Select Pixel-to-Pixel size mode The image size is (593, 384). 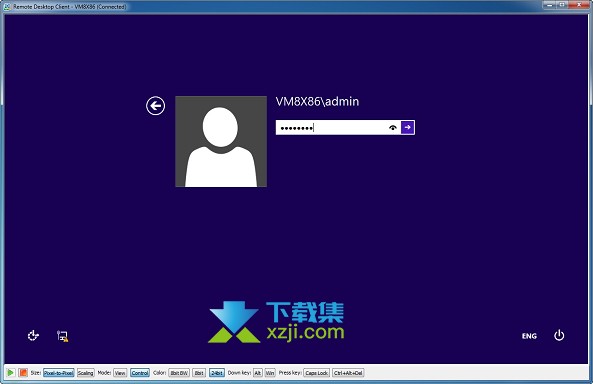pyautogui.click(x=59, y=373)
